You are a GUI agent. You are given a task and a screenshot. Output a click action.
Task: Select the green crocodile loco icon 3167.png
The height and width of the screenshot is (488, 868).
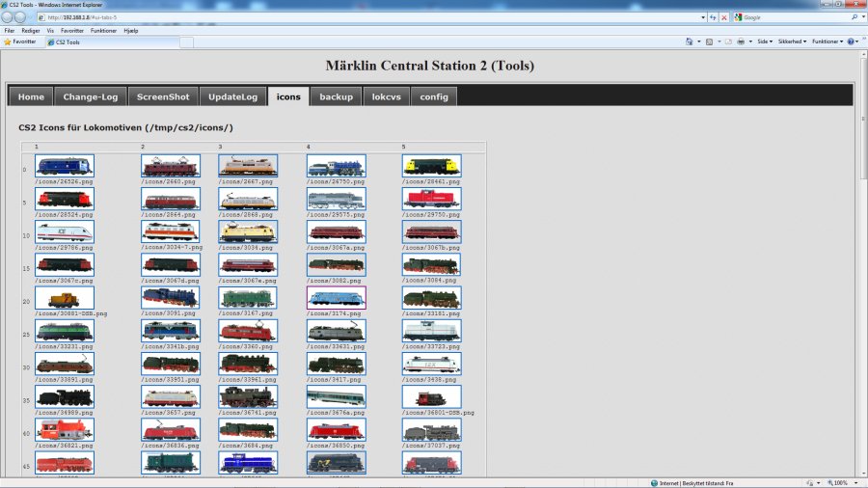coord(248,298)
